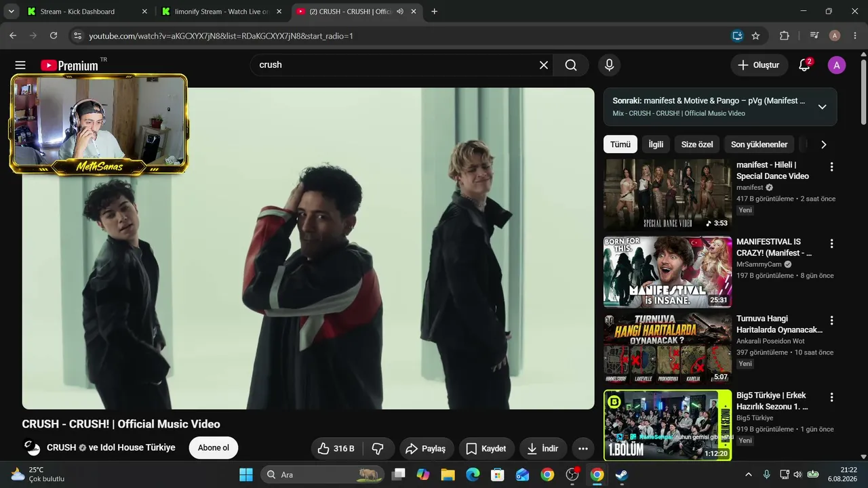Viewport: 868px width, 488px height.
Task: Click the Paylaş share button
Action: pyautogui.click(x=425, y=449)
